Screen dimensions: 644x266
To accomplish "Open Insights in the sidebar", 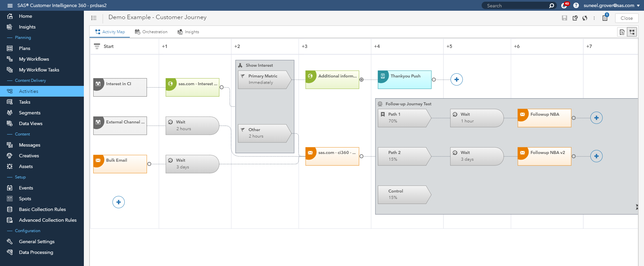I will [x=42, y=27].
